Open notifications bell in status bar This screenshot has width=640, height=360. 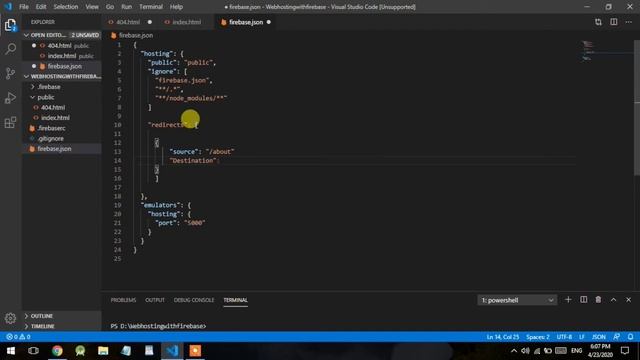pos(631,337)
